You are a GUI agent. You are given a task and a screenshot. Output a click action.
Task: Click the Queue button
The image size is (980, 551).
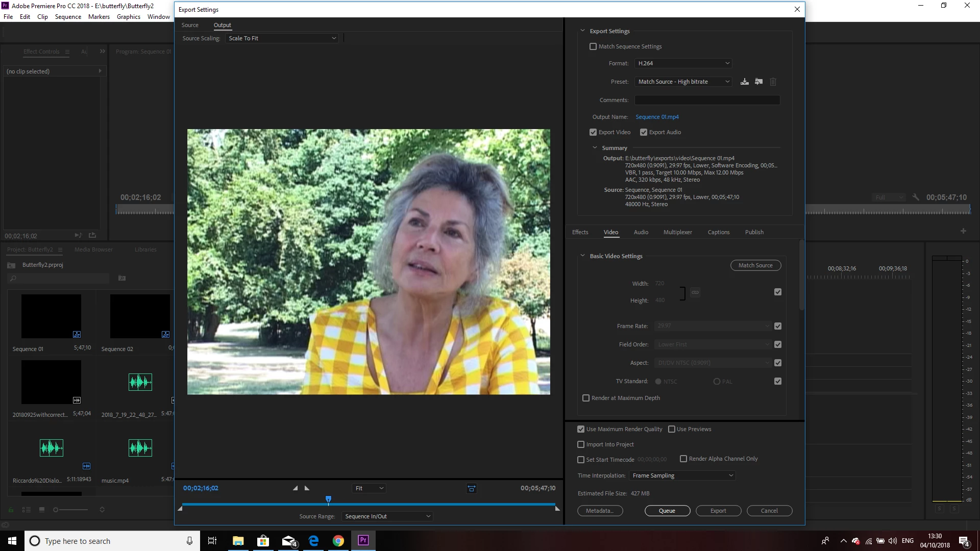(x=667, y=511)
